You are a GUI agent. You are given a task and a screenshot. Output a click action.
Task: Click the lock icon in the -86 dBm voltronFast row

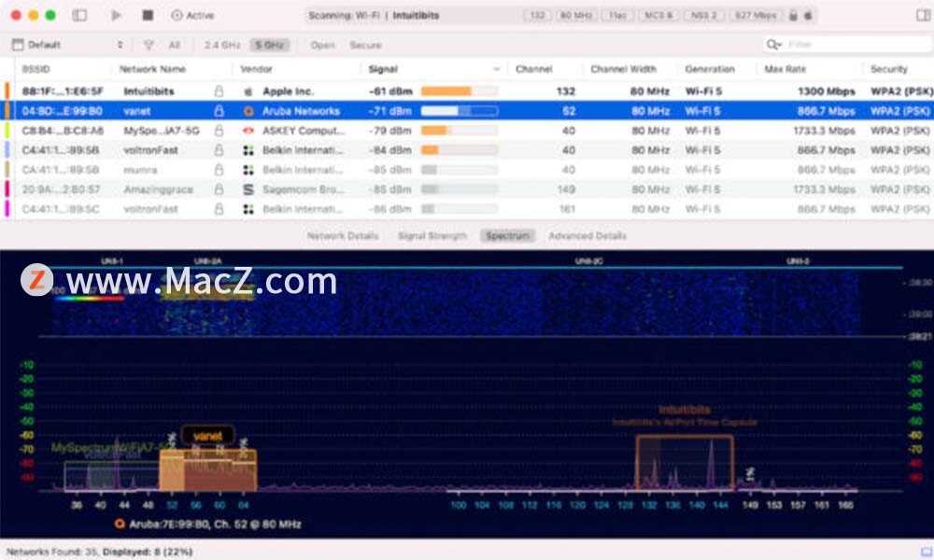pos(219,209)
